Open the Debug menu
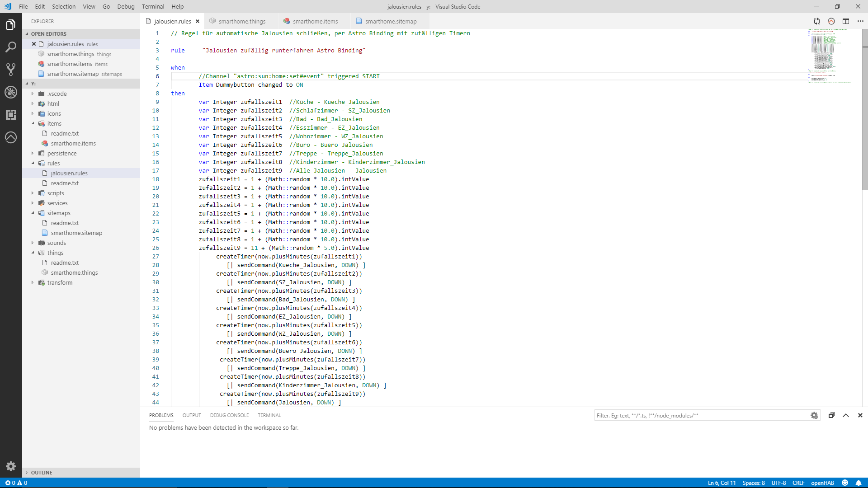Screen dimensions: 868x488 pyautogui.click(x=126, y=6)
